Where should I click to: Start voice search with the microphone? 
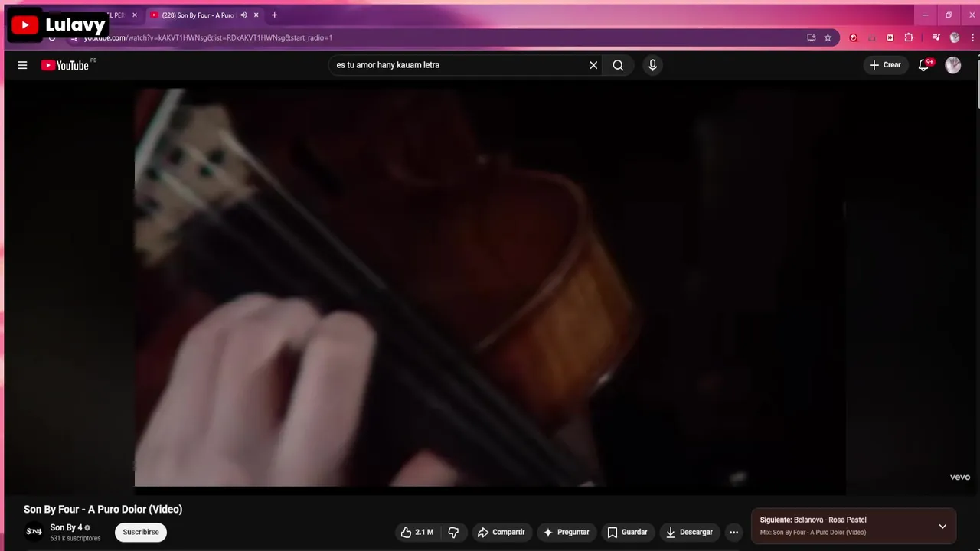(652, 65)
